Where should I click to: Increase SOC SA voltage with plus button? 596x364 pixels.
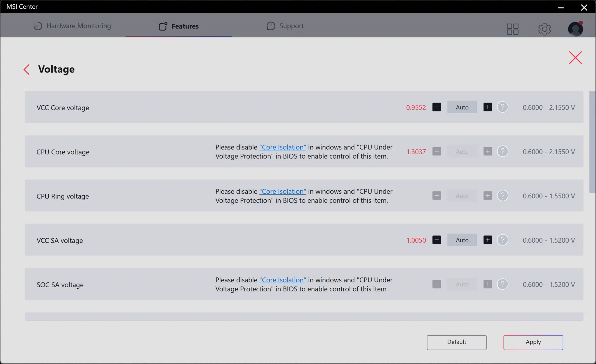click(488, 284)
